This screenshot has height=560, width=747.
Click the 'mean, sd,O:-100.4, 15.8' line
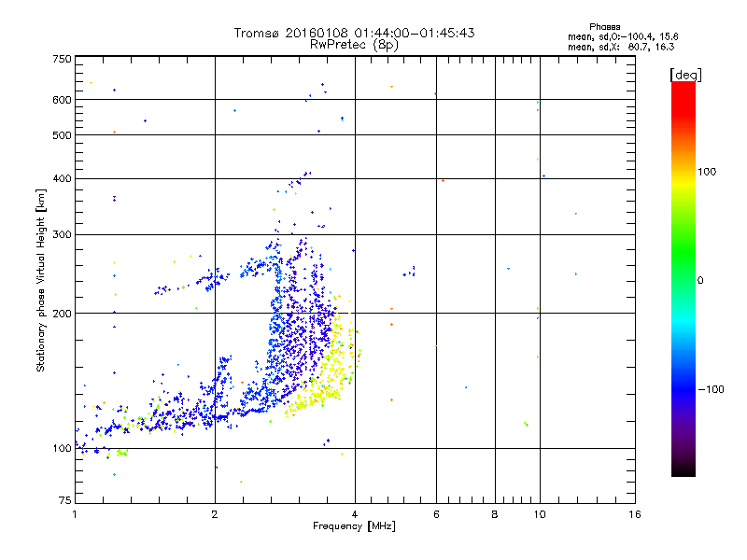tap(623, 36)
